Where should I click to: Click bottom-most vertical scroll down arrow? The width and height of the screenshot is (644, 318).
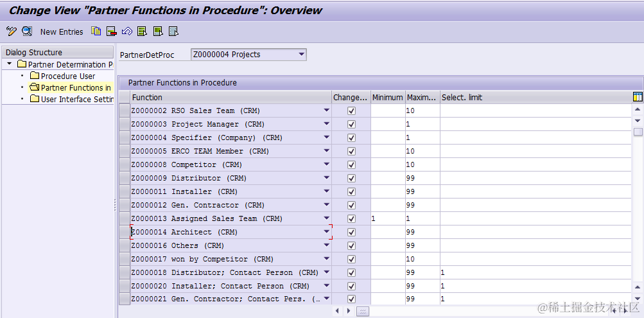(638, 298)
